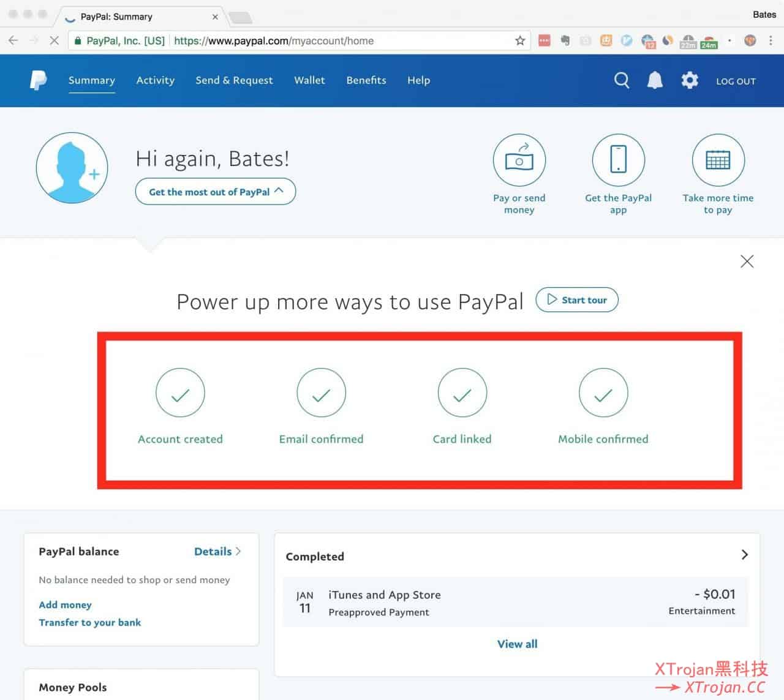This screenshot has height=700, width=784.
Task: Click the PayPal logo in the header
Action: click(x=38, y=80)
